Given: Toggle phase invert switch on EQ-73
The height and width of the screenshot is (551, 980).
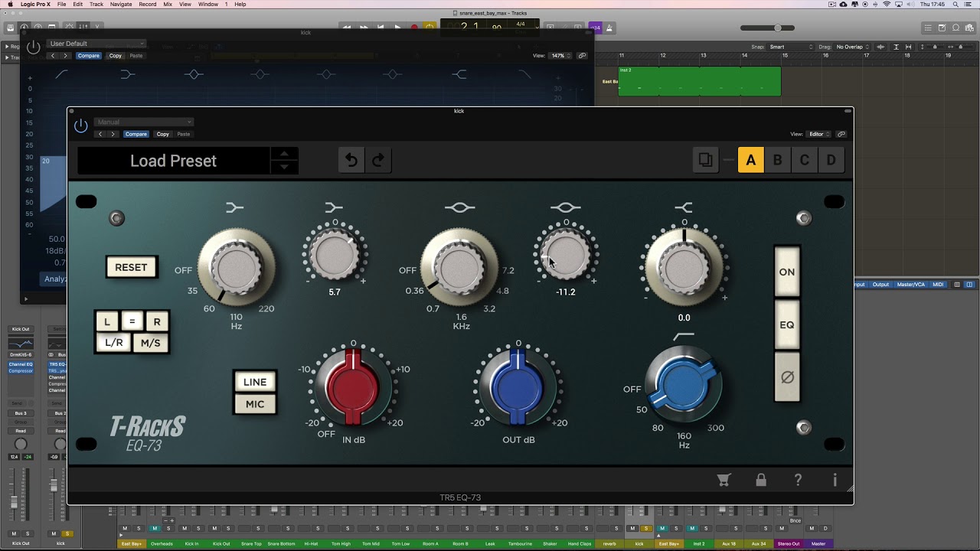Looking at the screenshot, I should [x=787, y=377].
